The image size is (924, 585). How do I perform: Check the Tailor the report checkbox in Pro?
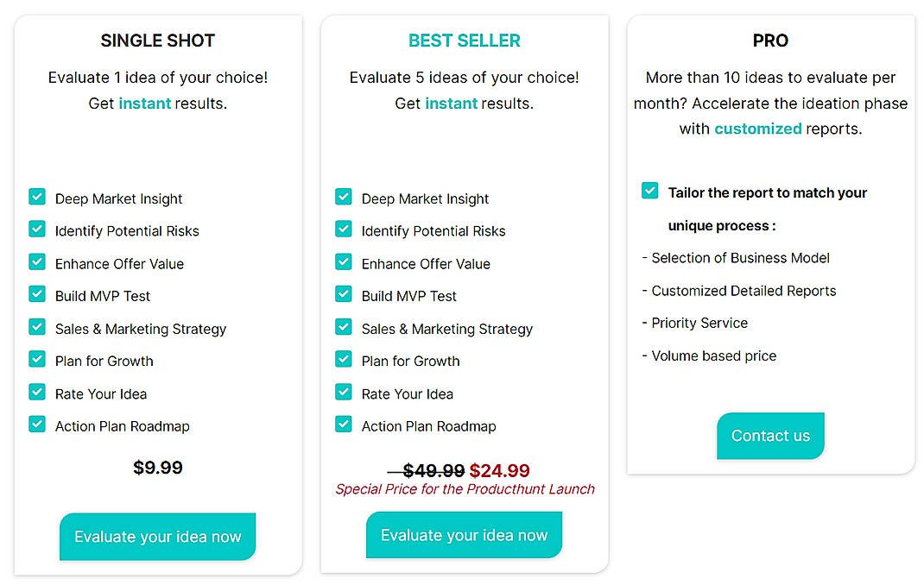coord(649,191)
